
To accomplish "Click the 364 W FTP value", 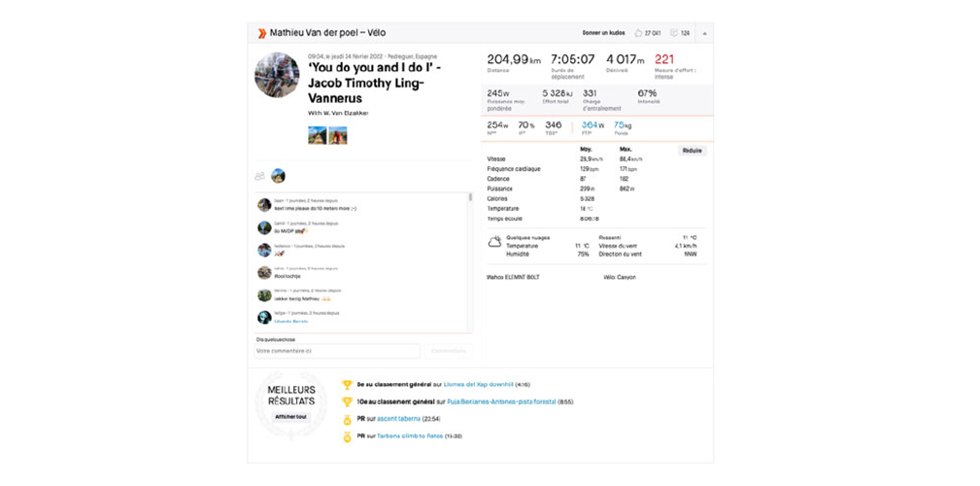I will tap(591, 124).
